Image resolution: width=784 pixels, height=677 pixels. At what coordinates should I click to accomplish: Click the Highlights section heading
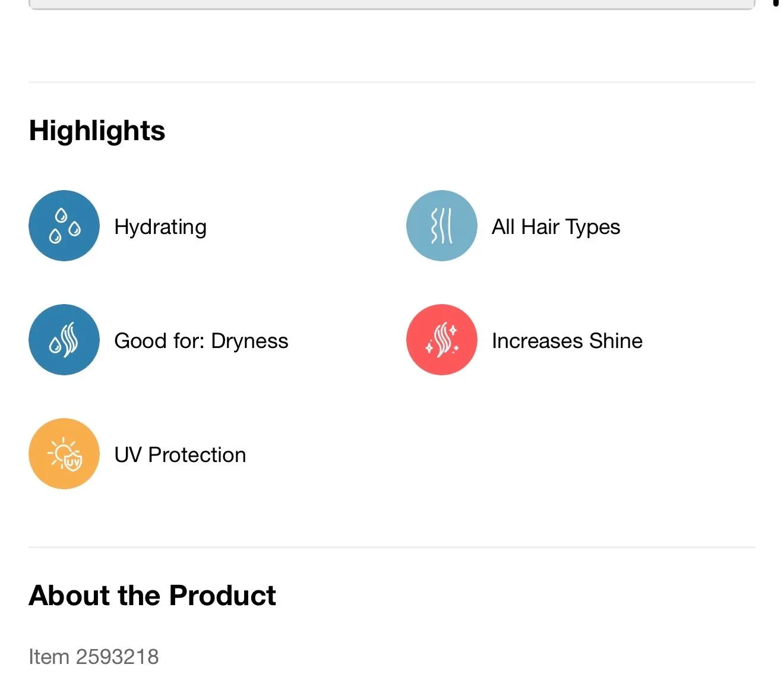click(97, 131)
